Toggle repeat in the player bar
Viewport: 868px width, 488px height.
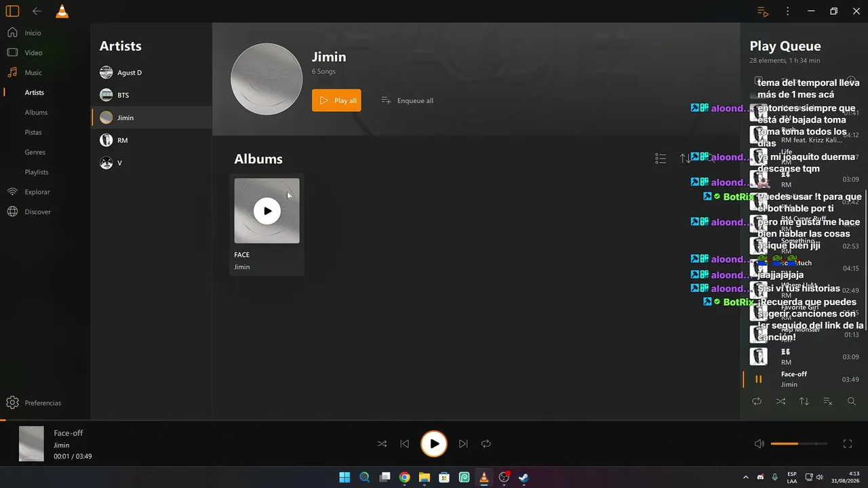tap(486, 444)
